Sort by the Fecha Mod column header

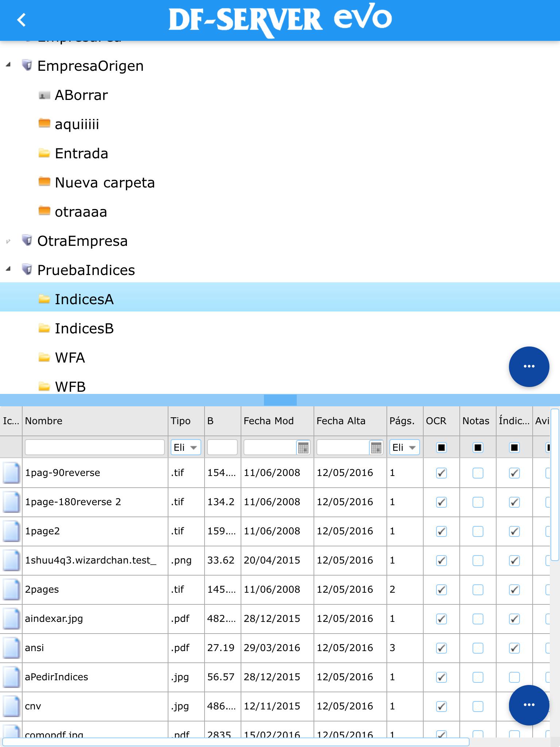pyautogui.click(x=277, y=421)
